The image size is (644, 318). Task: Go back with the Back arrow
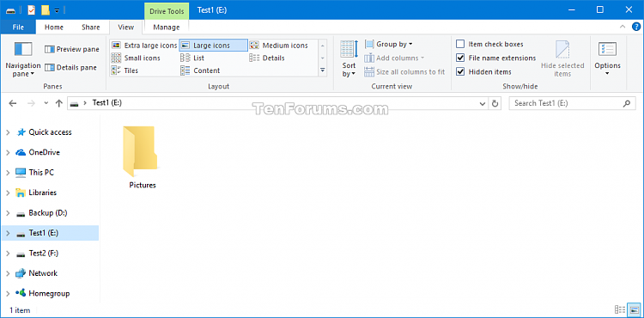12,103
